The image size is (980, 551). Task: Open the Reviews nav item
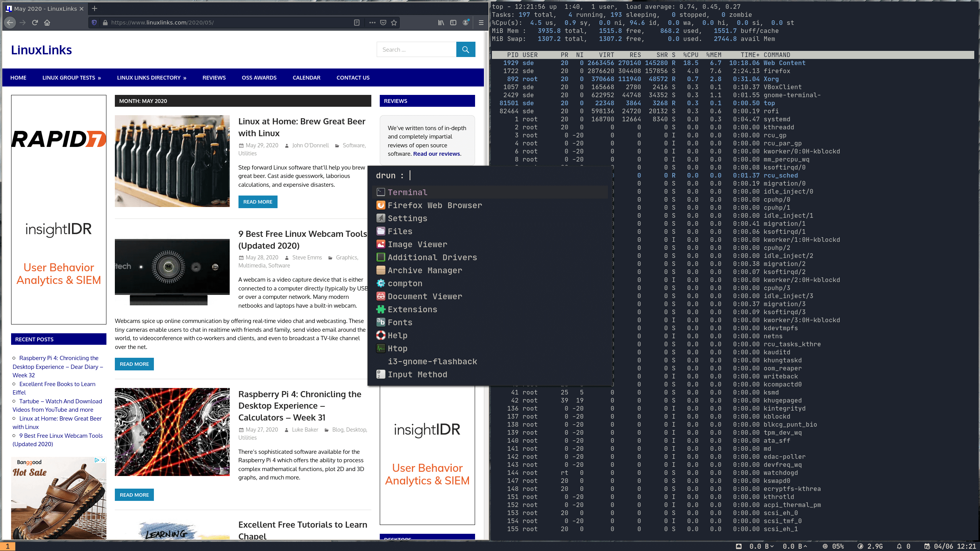coord(214,78)
